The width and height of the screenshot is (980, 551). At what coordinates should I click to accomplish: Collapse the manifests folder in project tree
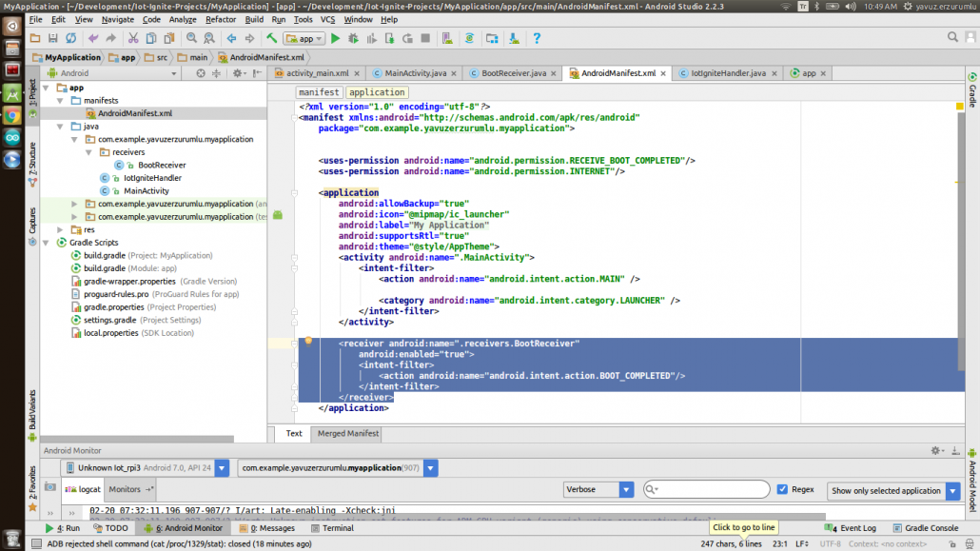[x=60, y=101]
